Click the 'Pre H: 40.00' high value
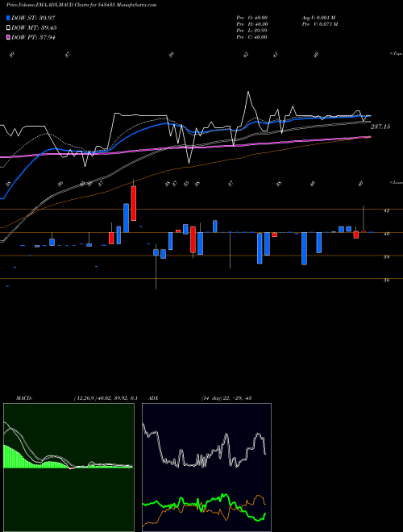Image resolution: width=403 pixels, height=532 pixels. [x=252, y=24]
